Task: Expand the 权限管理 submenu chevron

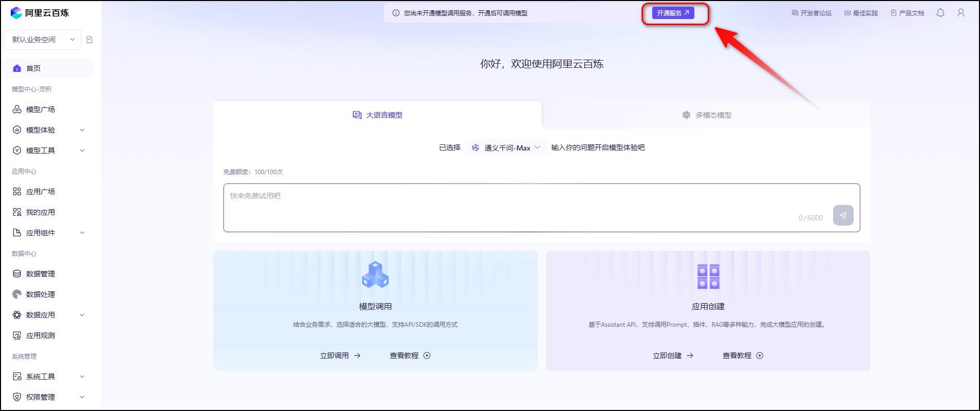Action: 82,397
